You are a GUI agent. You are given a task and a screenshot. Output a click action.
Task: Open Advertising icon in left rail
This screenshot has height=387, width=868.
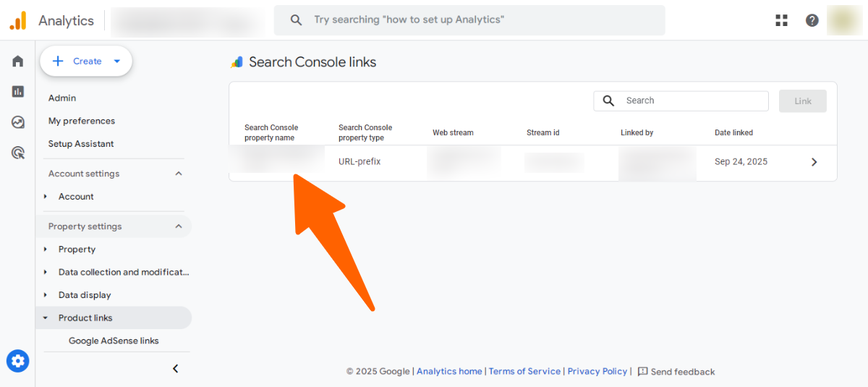tap(18, 153)
